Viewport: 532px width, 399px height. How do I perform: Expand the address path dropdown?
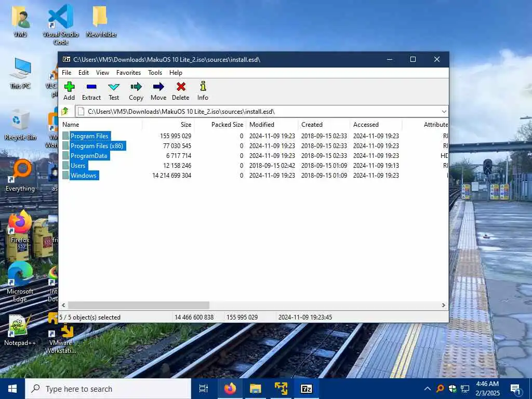pyautogui.click(x=444, y=112)
